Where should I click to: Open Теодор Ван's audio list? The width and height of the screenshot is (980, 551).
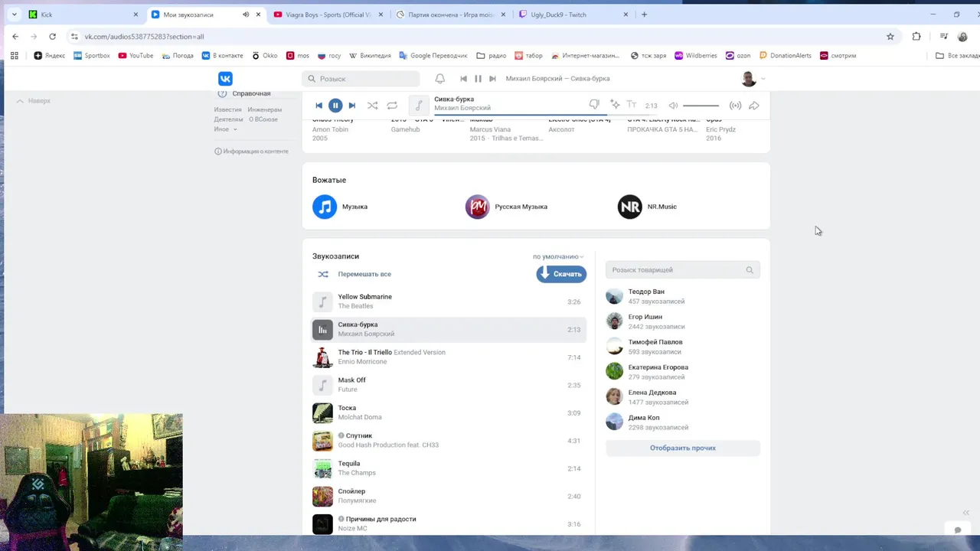pos(682,296)
